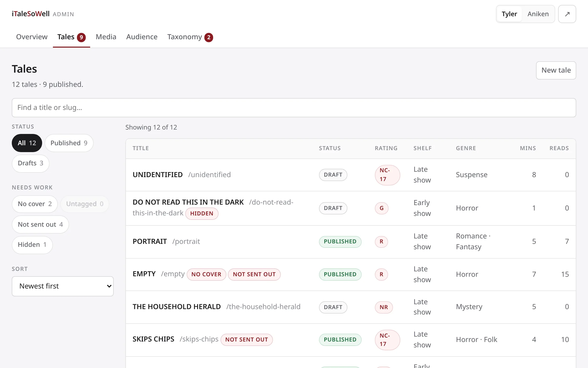588x368 pixels.
Task: Click the NC-17 rating badge for UNIDENTIFIED
Action: coord(387,175)
